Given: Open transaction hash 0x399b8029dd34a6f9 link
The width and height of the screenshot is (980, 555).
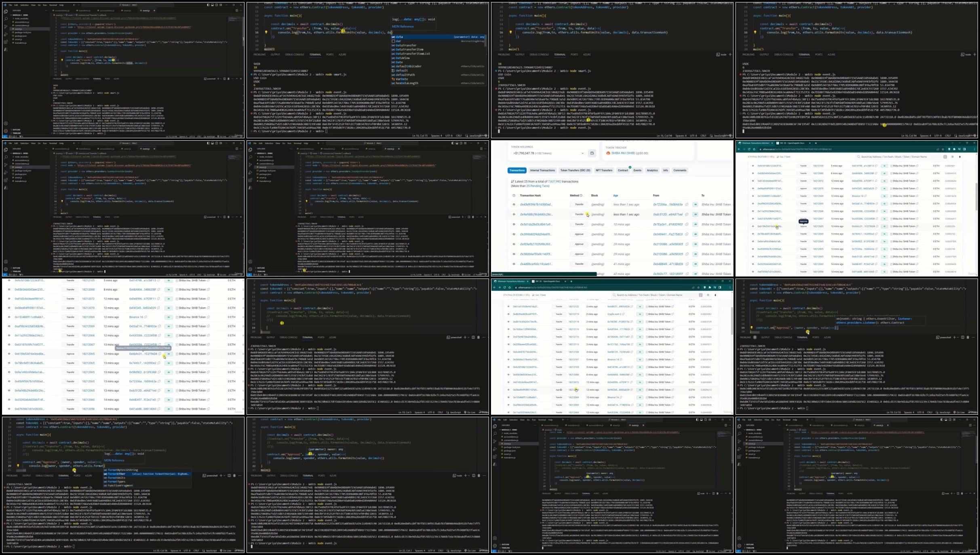Looking at the screenshot, I should 536,234.
